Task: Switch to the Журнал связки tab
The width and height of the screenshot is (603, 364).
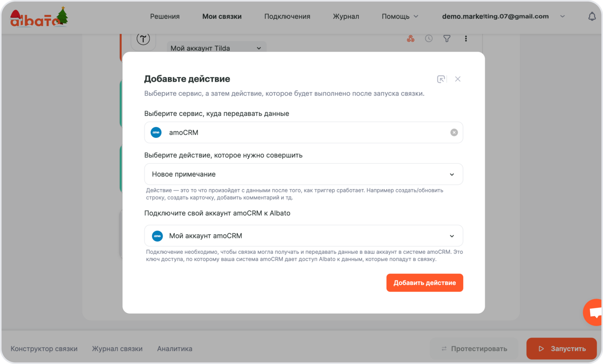Action: coord(117,349)
